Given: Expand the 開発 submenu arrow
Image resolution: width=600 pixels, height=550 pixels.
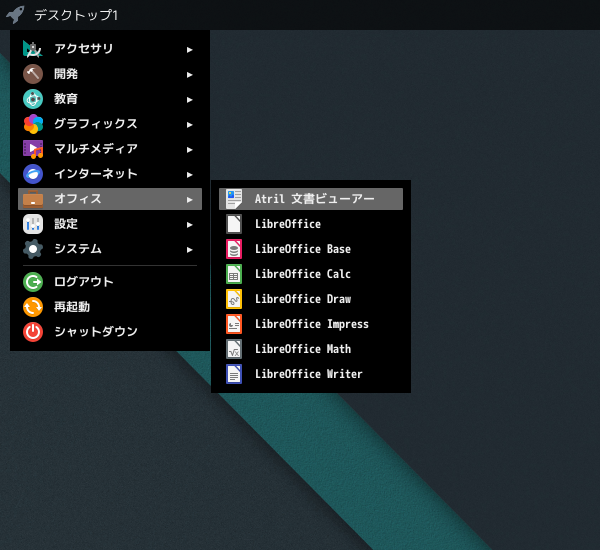Looking at the screenshot, I should point(189,75).
